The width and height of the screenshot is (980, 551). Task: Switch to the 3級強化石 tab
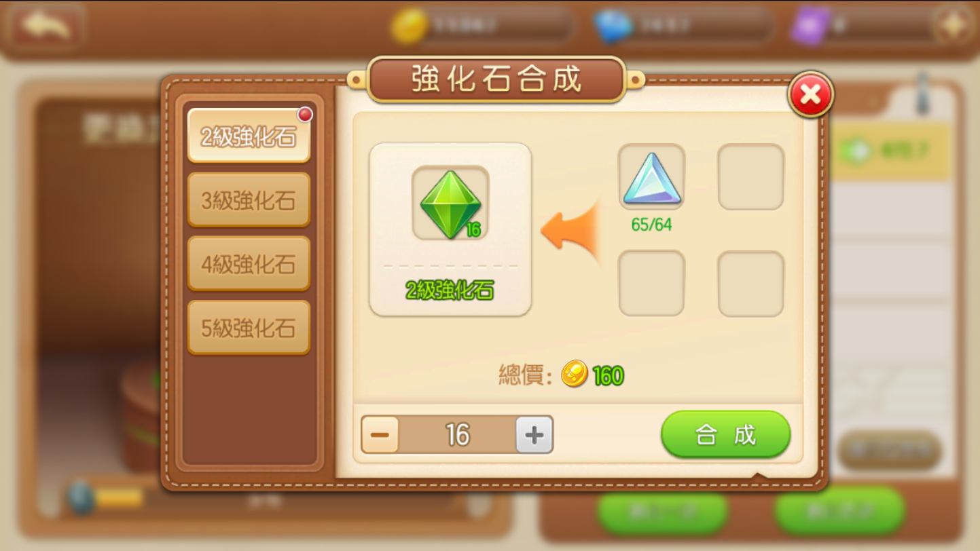(x=249, y=199)
